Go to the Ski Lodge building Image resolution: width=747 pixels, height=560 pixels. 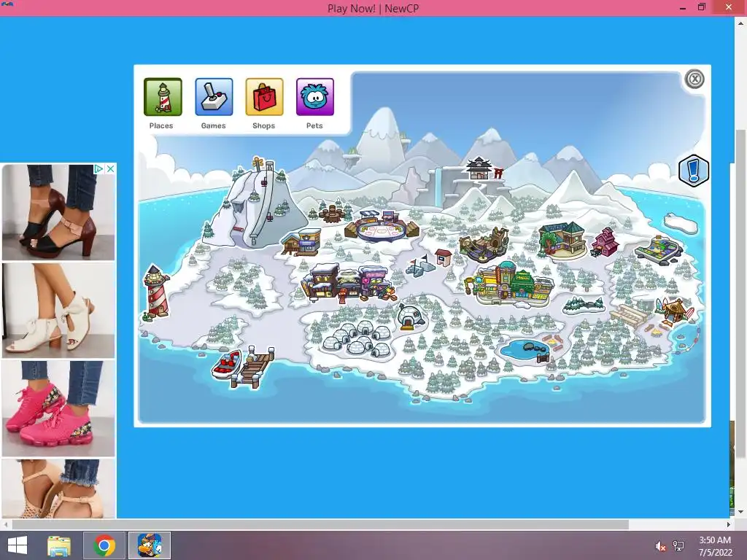301,242
